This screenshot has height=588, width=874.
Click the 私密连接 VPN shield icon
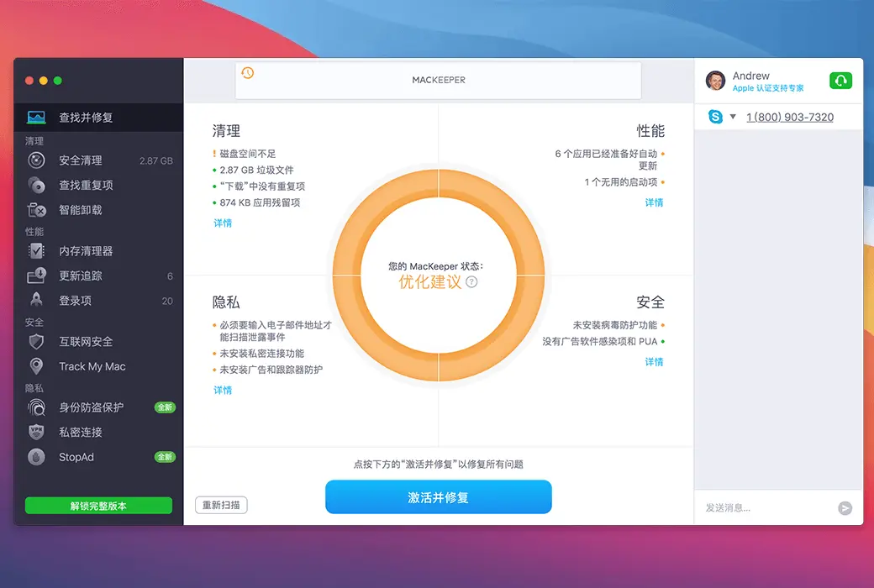click(36, 432)
